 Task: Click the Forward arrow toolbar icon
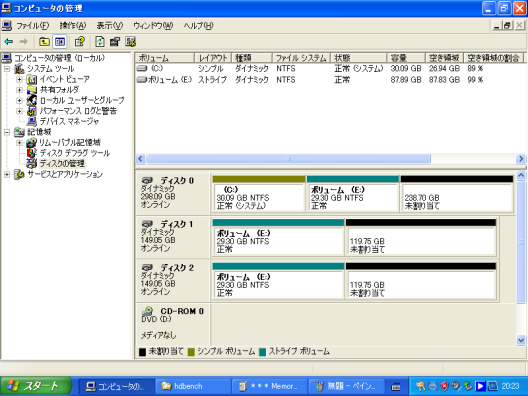[24, 42]
